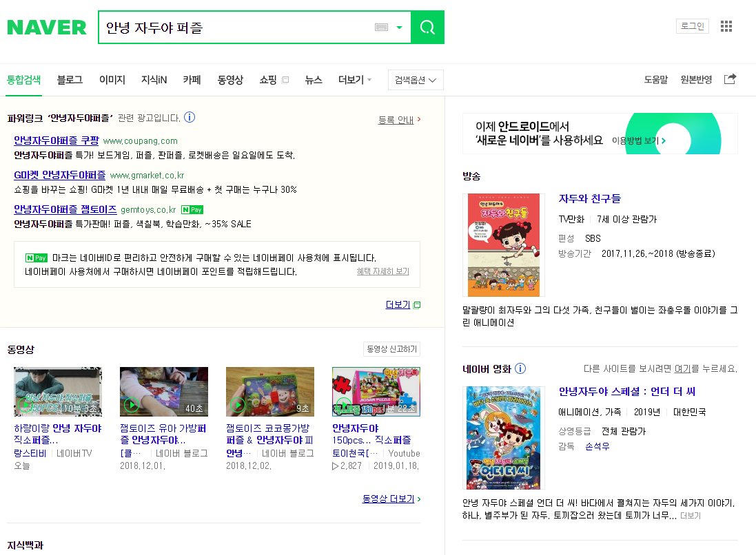This screenshot has width=756, height=555.
Task: Open the 쇼핑 tab
Action: pos(267,80)
